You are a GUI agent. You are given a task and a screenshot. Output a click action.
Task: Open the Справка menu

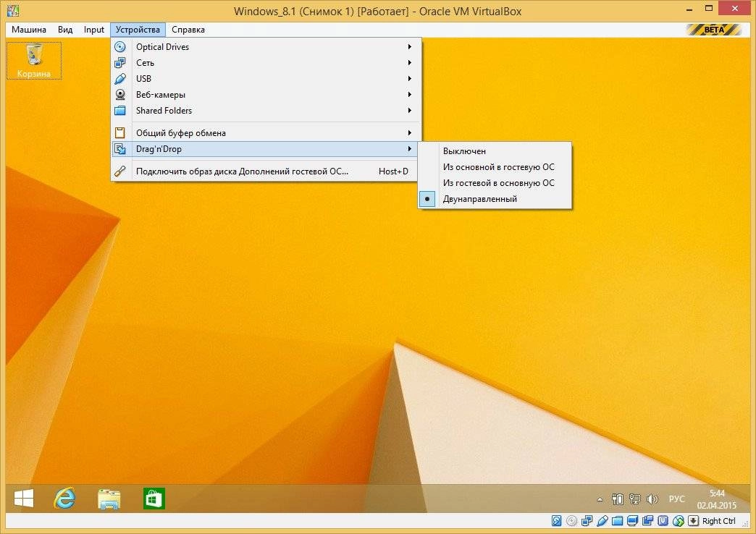click(188, 30)
